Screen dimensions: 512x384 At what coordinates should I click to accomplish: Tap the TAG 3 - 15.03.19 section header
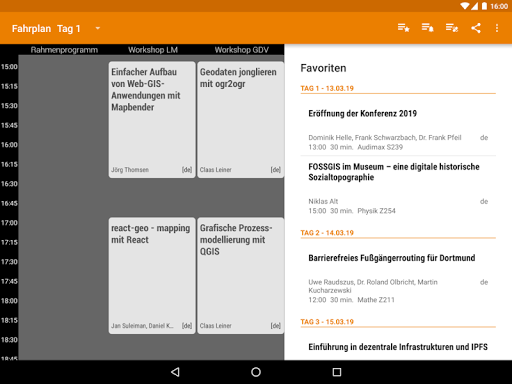(x=327, y=322)
